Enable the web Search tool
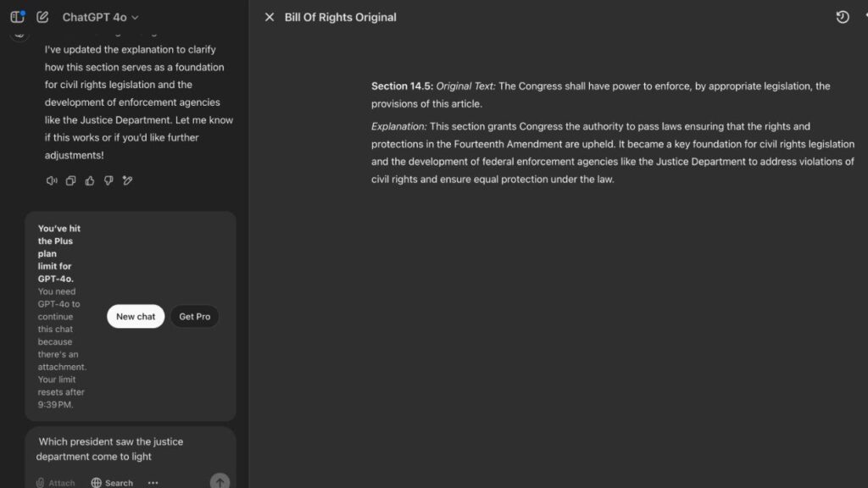Image resolution: width=868 pixels, height=488 pixels. pos(112,482)
